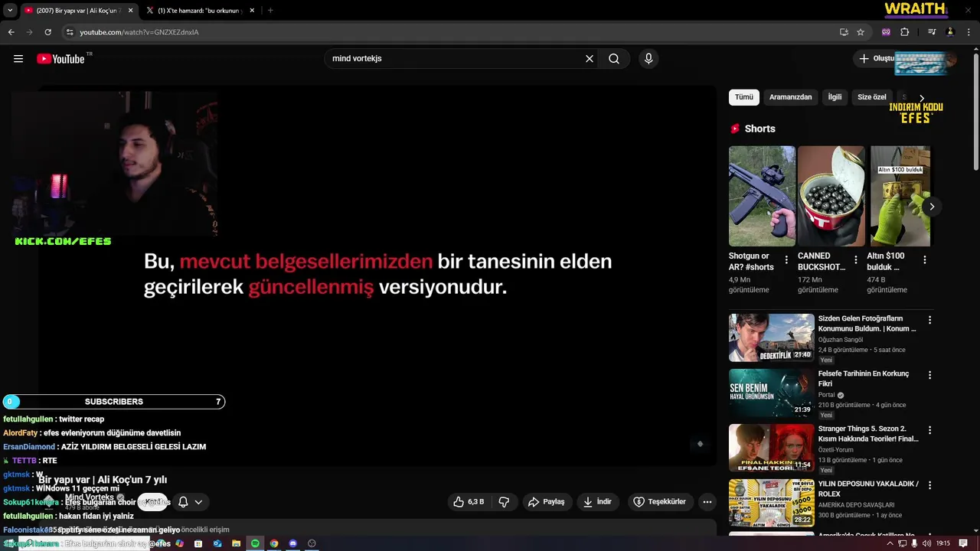Screen dimensions: 980x551
Task: Toggle the notification bell for Mind Vortekjs
Action: [183, 502]
